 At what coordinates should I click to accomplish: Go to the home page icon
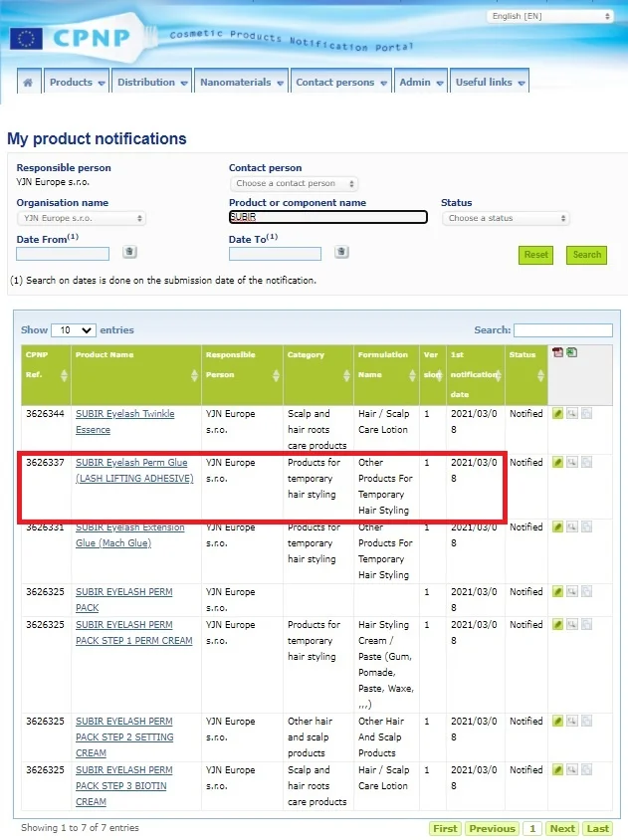(28, 82)
